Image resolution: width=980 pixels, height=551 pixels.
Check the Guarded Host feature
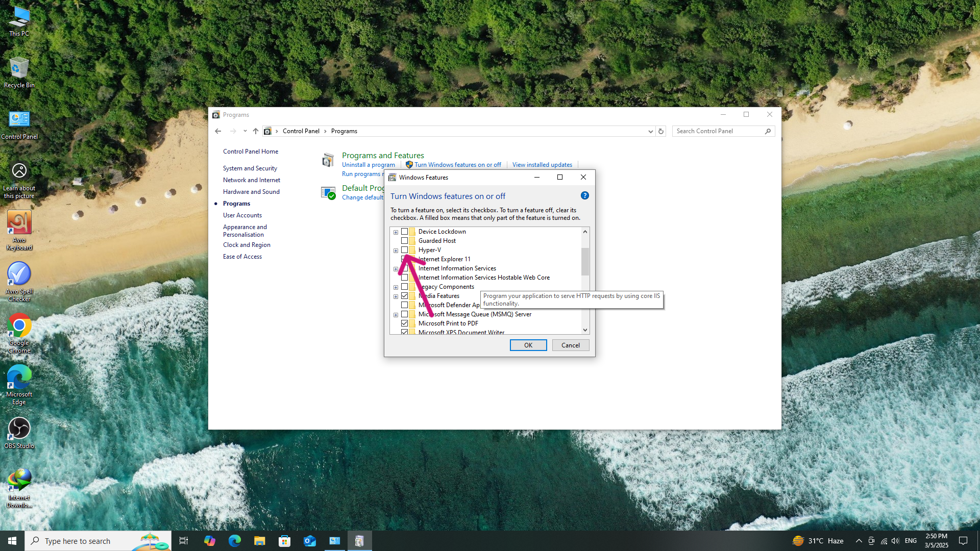tap(404, 241)
